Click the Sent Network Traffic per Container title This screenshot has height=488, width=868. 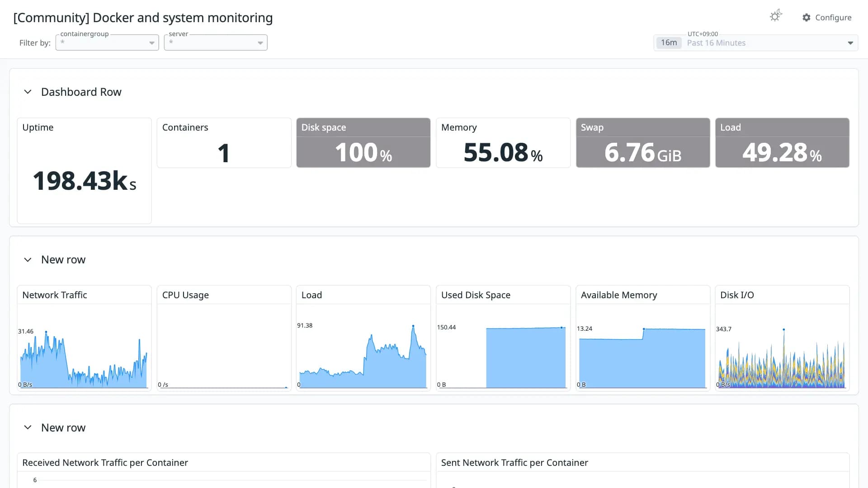click(x=514, y=463)
